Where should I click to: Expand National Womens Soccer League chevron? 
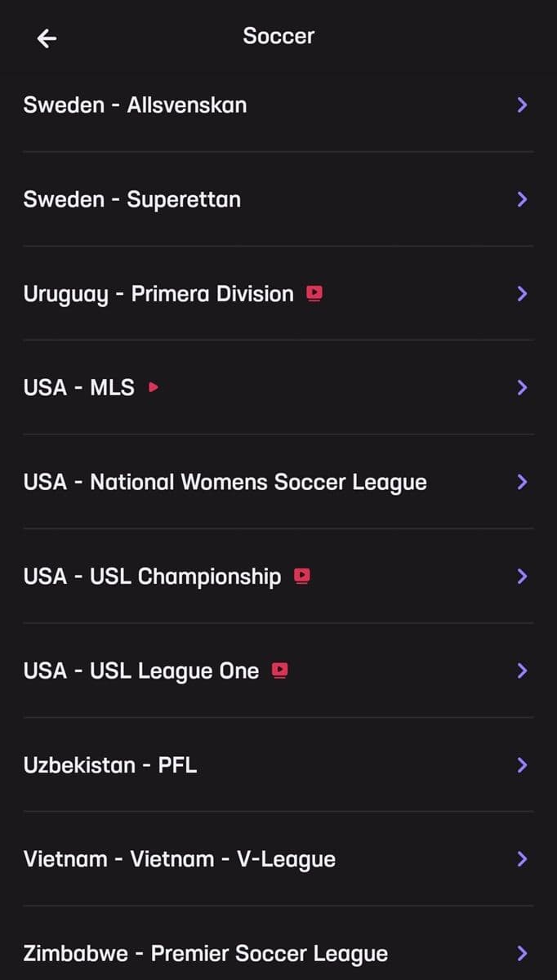point(523,483)
